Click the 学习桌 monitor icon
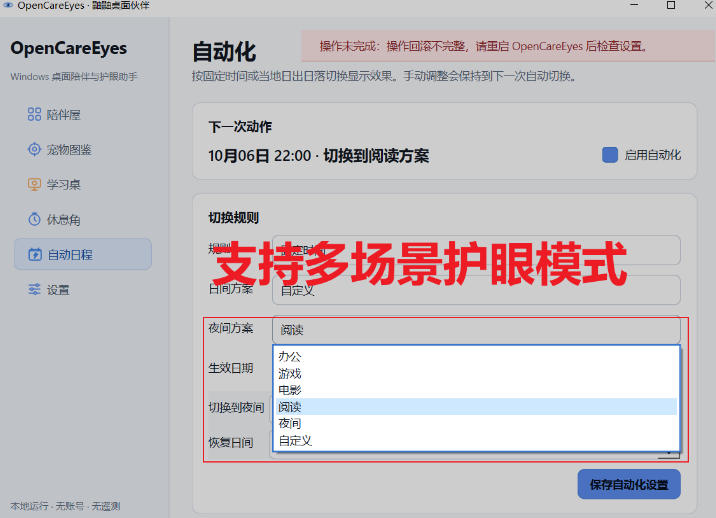The image size is (716, 518). 34,185
